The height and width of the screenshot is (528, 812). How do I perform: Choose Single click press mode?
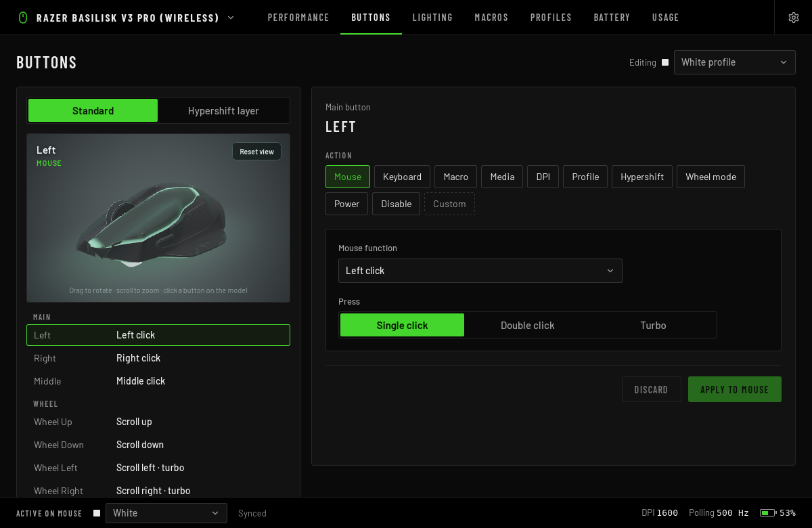(x=402, y=325)
